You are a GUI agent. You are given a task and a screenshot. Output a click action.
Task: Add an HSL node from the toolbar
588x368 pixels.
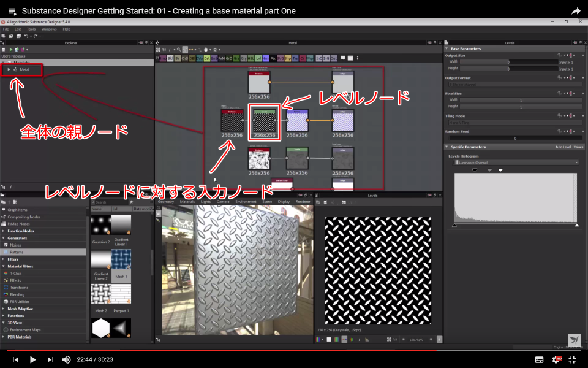coord(251,58)
